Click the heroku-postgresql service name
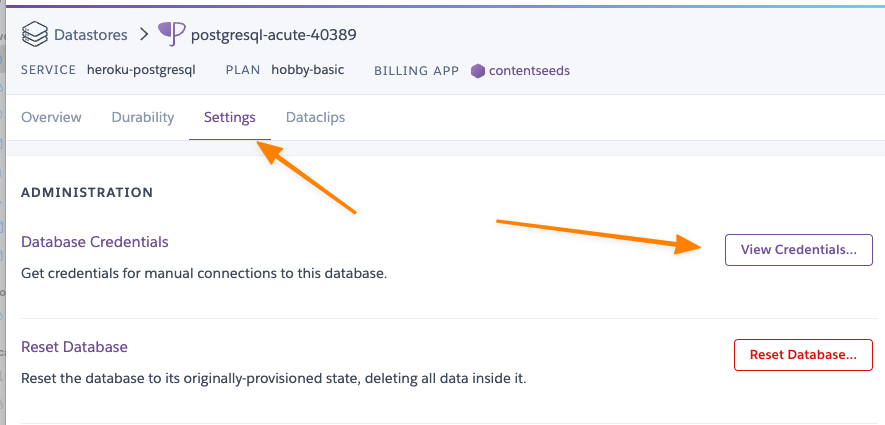 coord(141,70)
